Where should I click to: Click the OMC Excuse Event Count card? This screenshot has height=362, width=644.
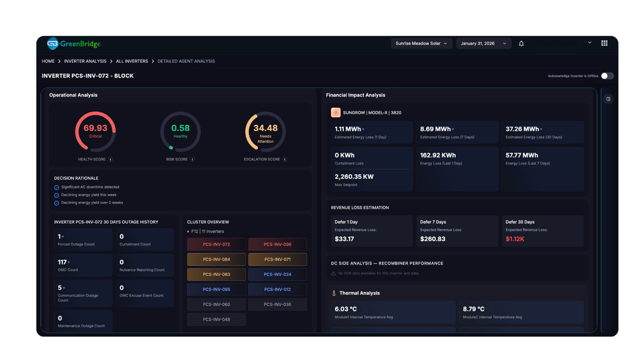click(x=145, y=293)
